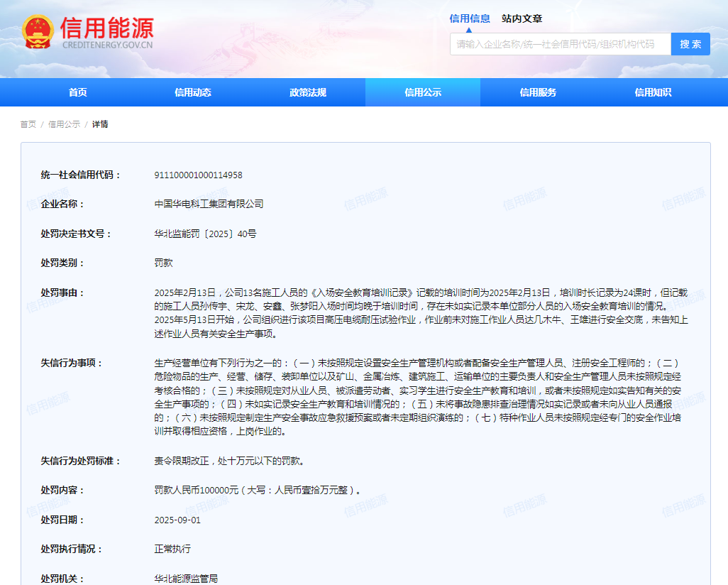Click the credit code 911100001000114958
728x585 pixels.
[199, 175]
